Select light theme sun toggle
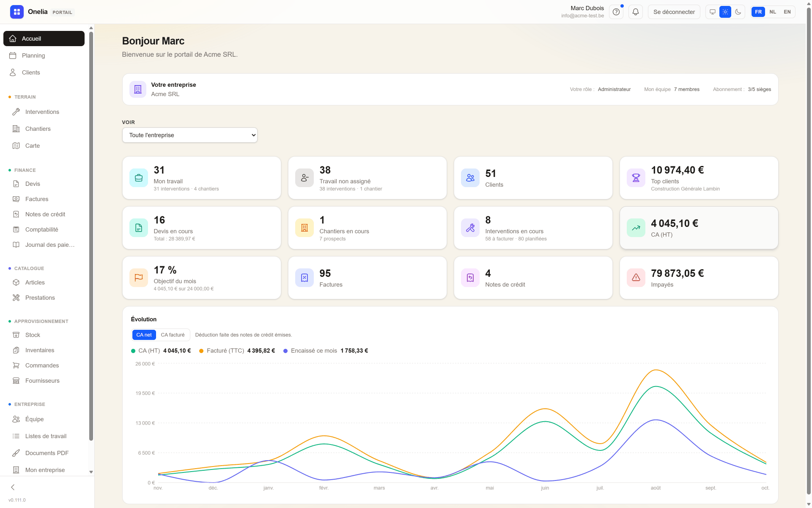 tap(725, 12)
